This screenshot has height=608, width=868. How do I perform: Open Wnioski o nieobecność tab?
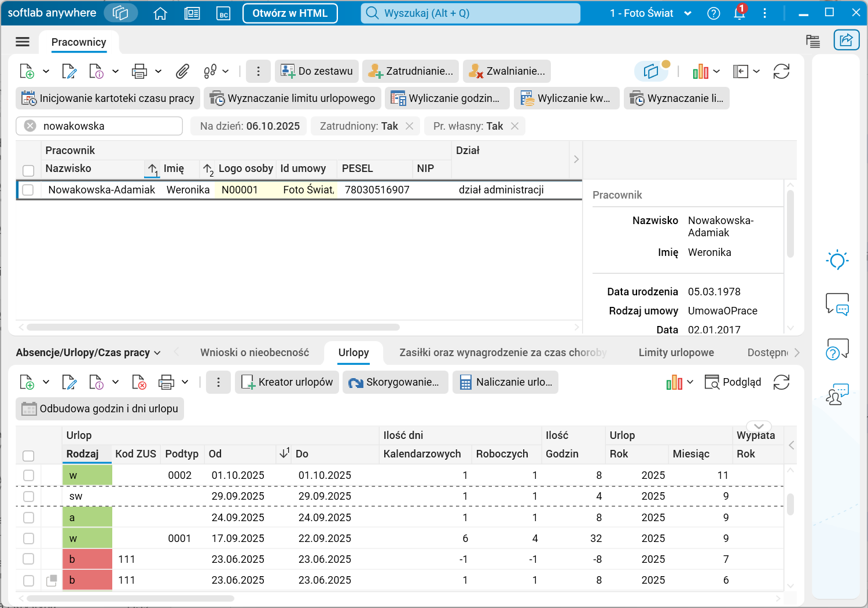click(255, 353)
